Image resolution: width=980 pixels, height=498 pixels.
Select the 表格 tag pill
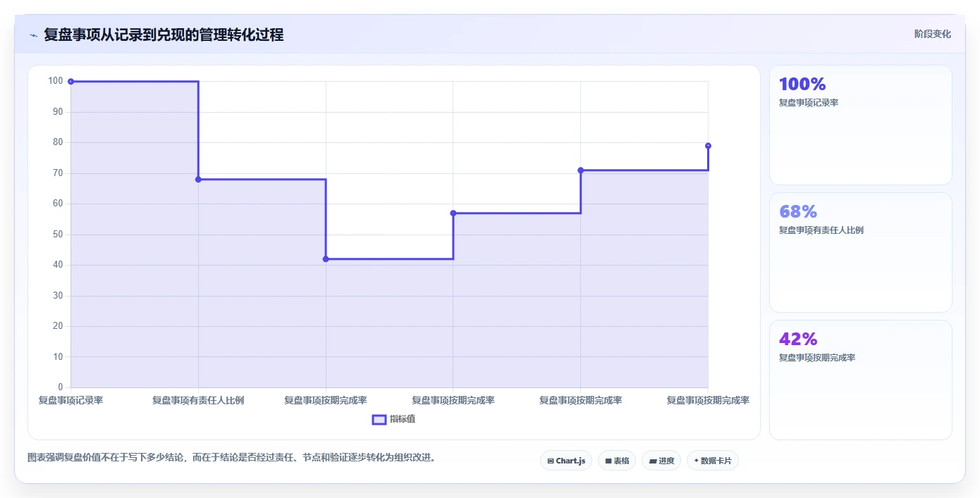(617, 461)
